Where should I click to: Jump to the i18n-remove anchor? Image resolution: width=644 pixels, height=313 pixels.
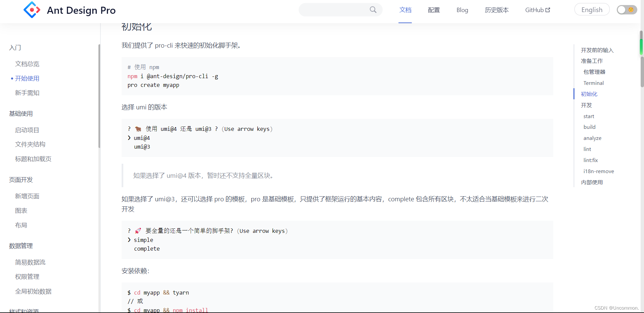599,171
